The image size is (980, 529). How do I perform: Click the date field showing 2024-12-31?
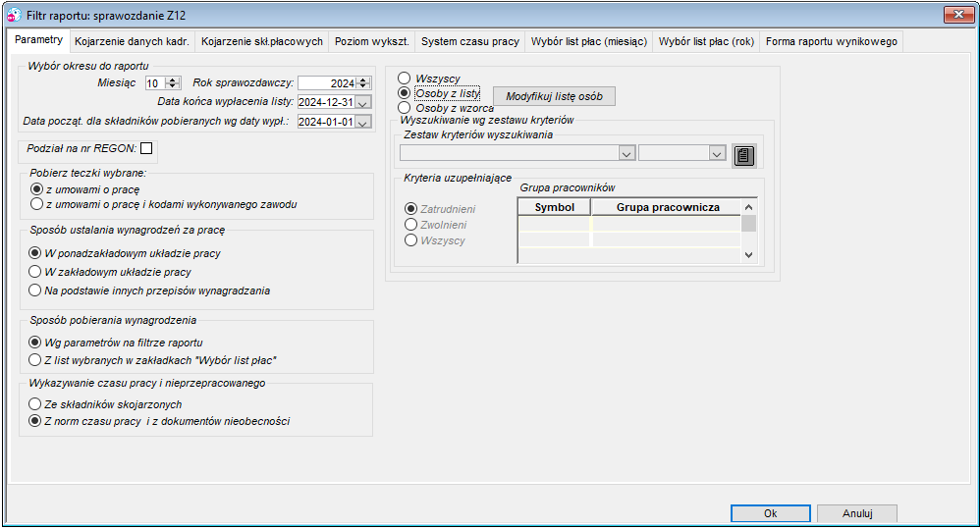[x=326, y=102]
